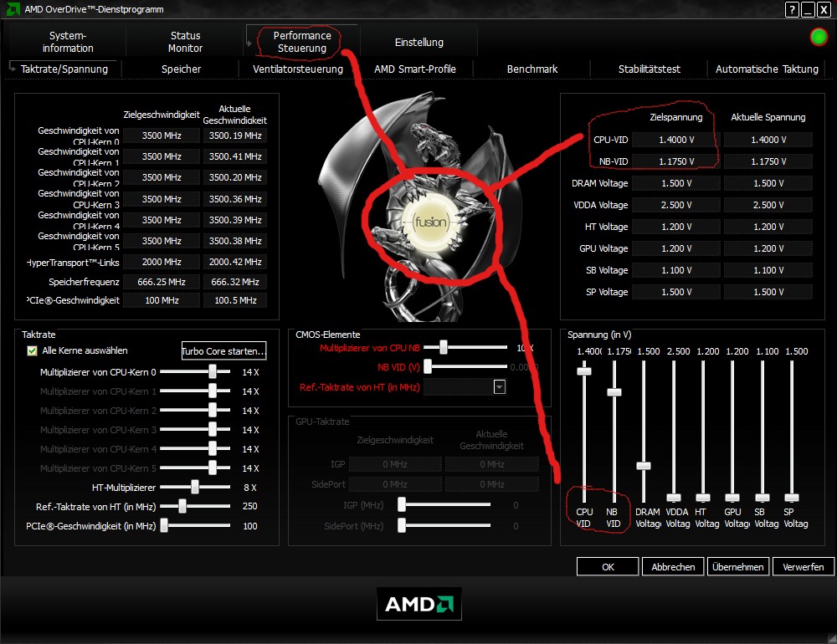Click Turbo Core starten button
Viewport: 837px width, 644px height.
pyautogui.click(x=223, y=351)
